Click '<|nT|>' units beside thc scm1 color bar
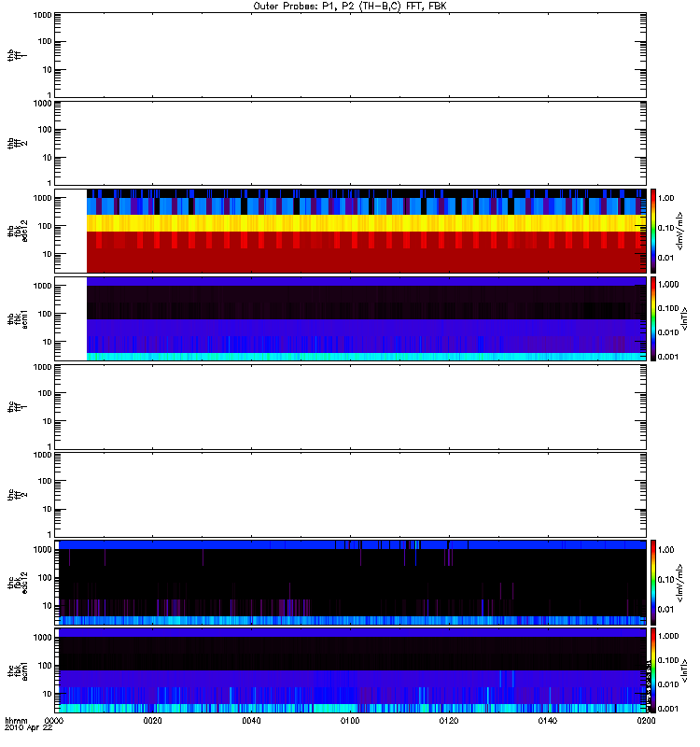The width and height of the screenshot is (700, 747). point(684,670)
